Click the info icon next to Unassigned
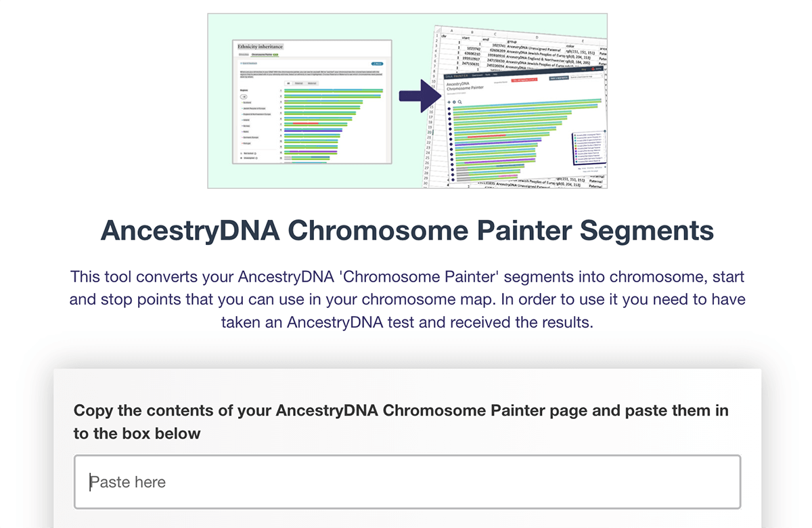This screenshot has height=528, width=812. (256, 158)
